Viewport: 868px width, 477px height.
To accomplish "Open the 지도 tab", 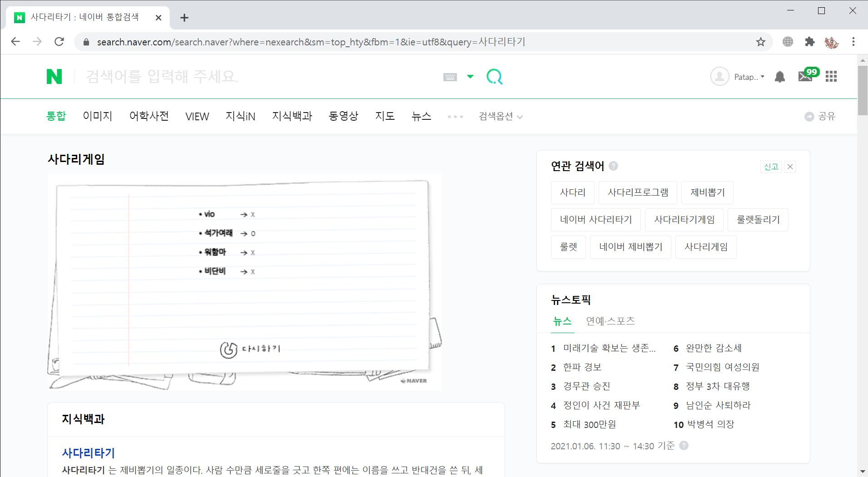I will (385, 116).
